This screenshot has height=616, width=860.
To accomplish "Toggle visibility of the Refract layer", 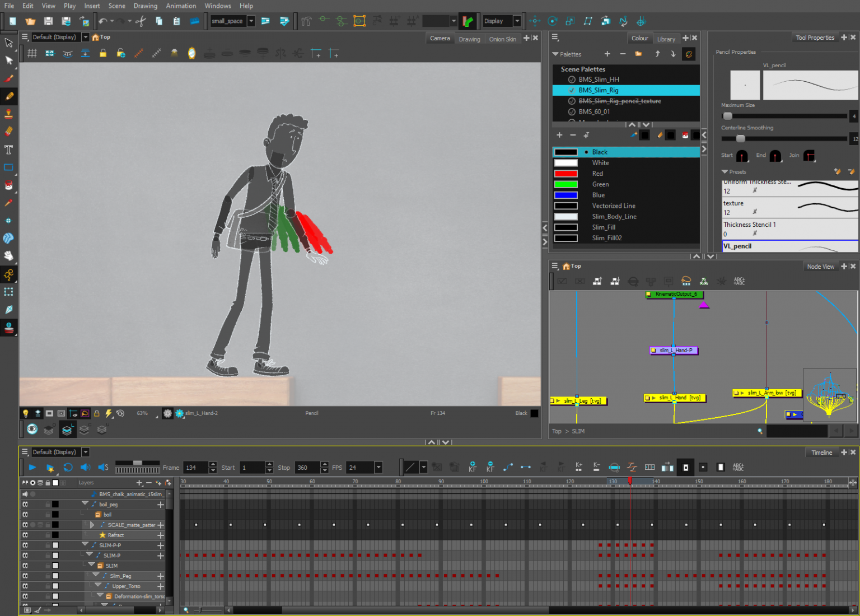I will tap(25, 535).
